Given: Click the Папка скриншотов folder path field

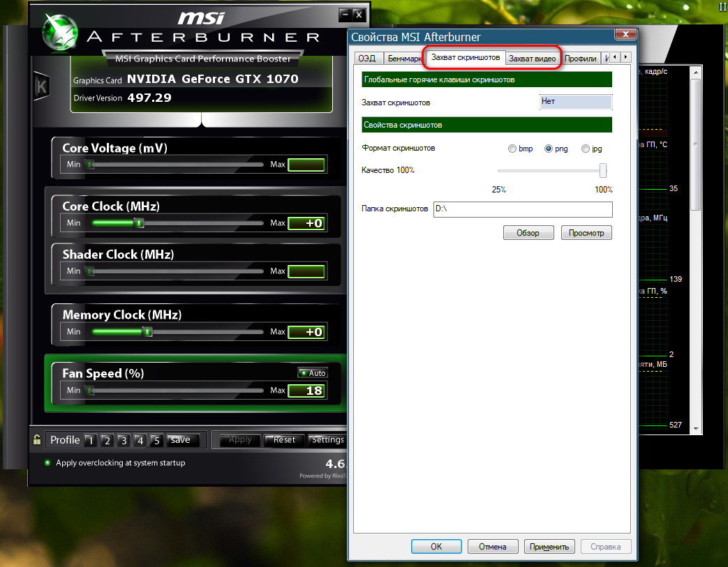Looking at the screenshot, I should 523,209.
